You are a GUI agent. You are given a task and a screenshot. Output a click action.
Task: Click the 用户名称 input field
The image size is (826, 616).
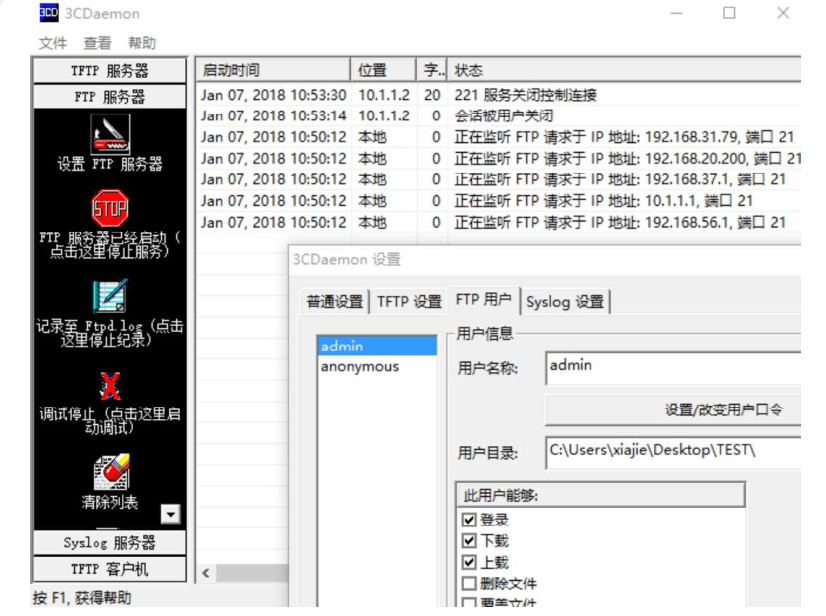(673, 368)
